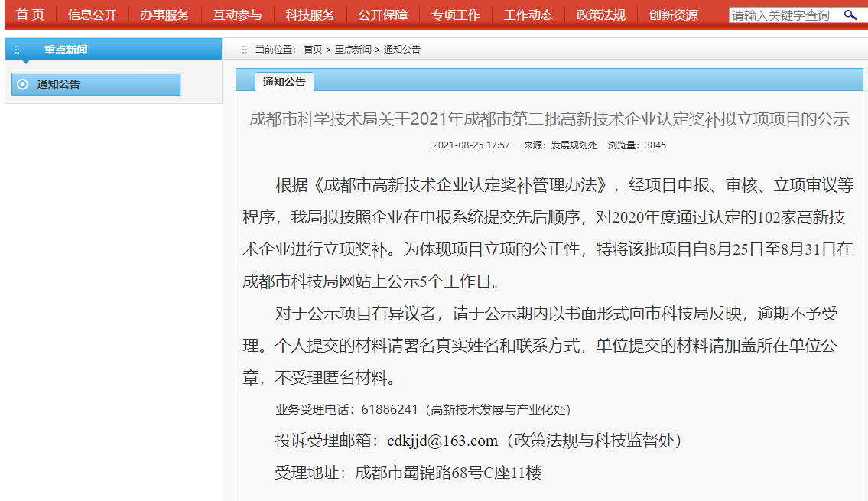Select 公开保障 in the navigation bar
This screenshot has width=868, height=501.
382,15
